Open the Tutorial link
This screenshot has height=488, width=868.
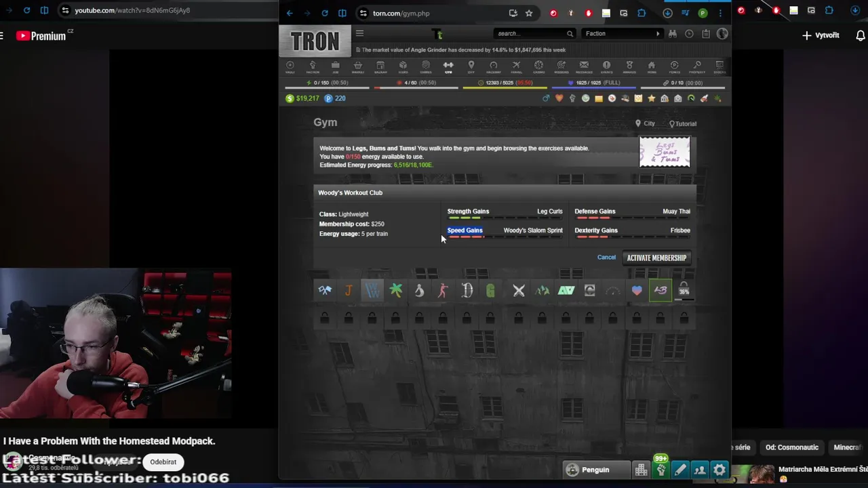(x=683, y=124)
